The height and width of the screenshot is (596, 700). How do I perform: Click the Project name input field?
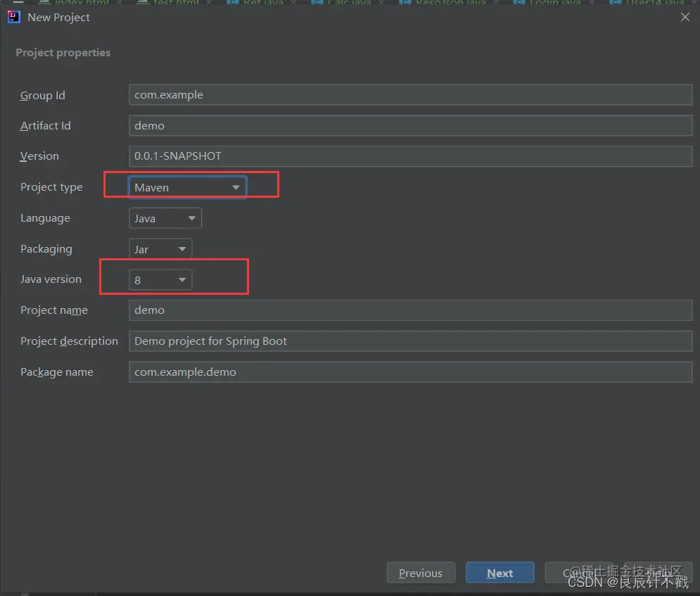[411, 310]
